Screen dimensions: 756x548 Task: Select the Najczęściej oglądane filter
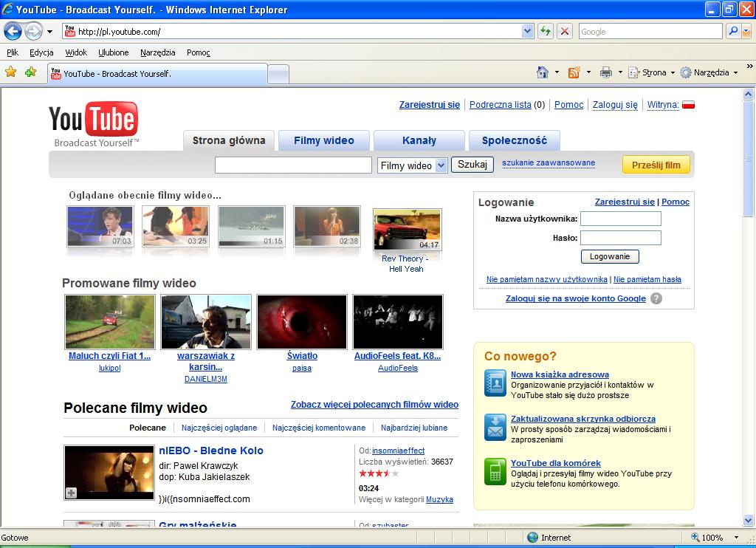point(219,428)
